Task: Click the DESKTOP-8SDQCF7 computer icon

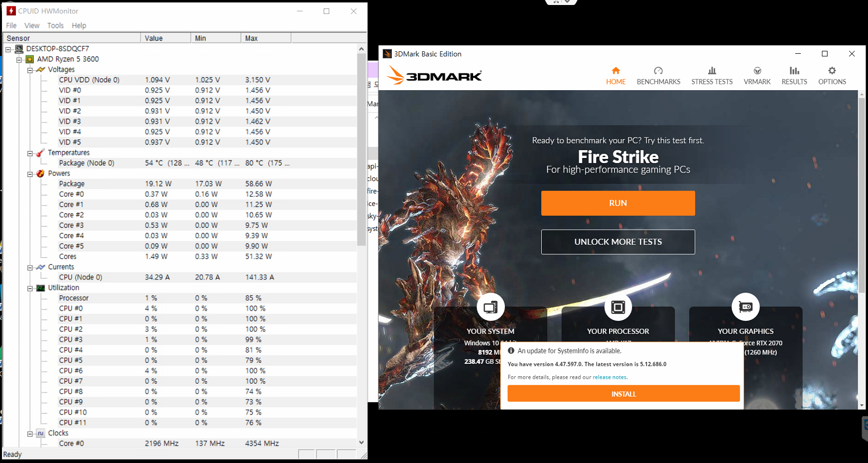Action: click(x=19, y=49)
